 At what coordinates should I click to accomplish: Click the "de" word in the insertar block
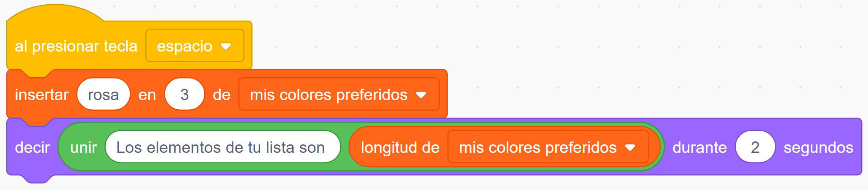click(222, 95)
